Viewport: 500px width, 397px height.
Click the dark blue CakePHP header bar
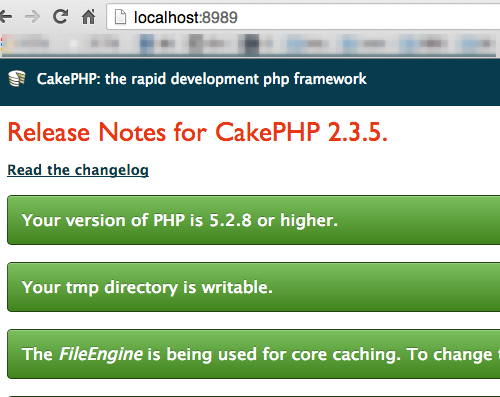click(x=250, y=82)
